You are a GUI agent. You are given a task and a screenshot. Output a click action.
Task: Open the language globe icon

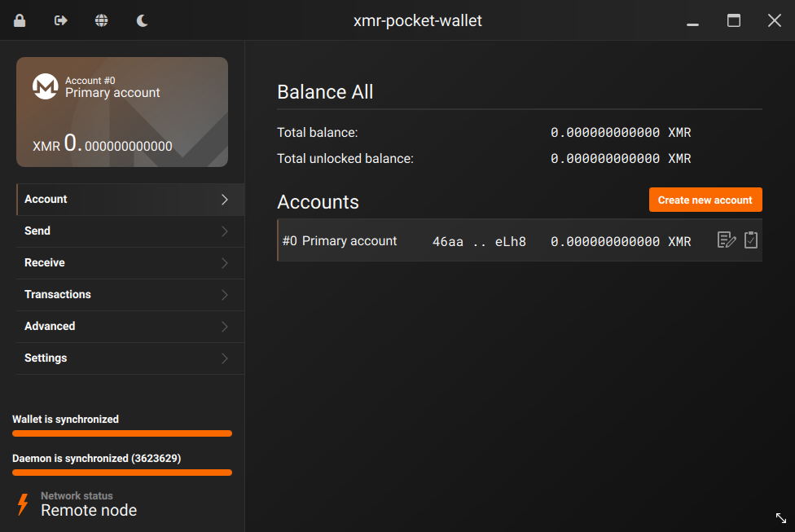(101, 20)
